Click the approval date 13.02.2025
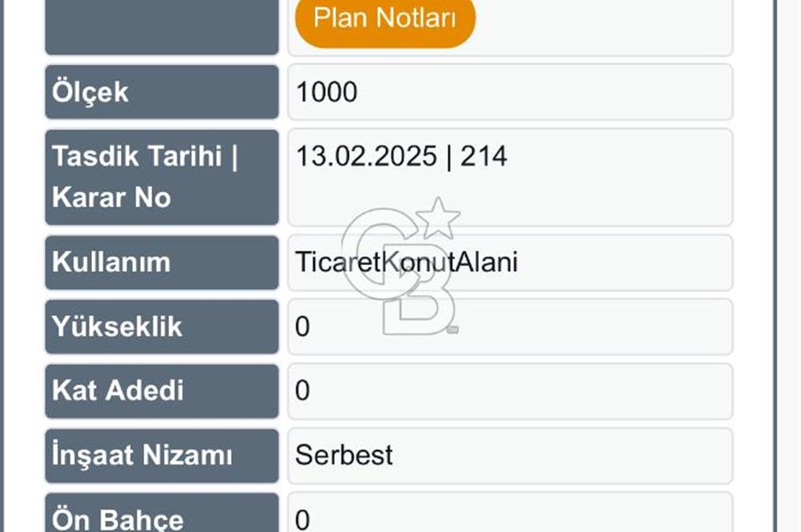The width and height of the screenshot is (801, 532). coord(364,156)
